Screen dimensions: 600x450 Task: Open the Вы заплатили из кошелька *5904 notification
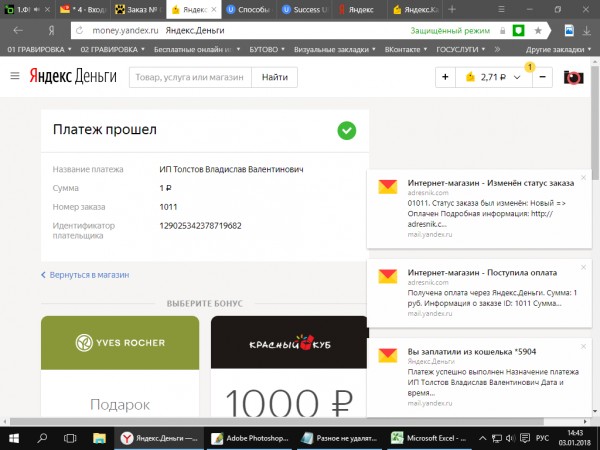pos(479,377)
